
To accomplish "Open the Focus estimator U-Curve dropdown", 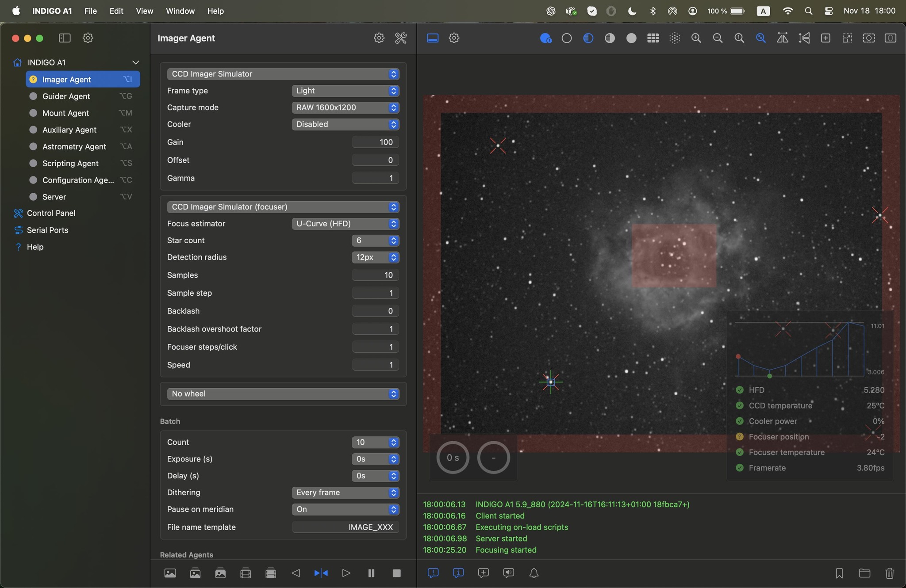I will (x=346, y=224).
